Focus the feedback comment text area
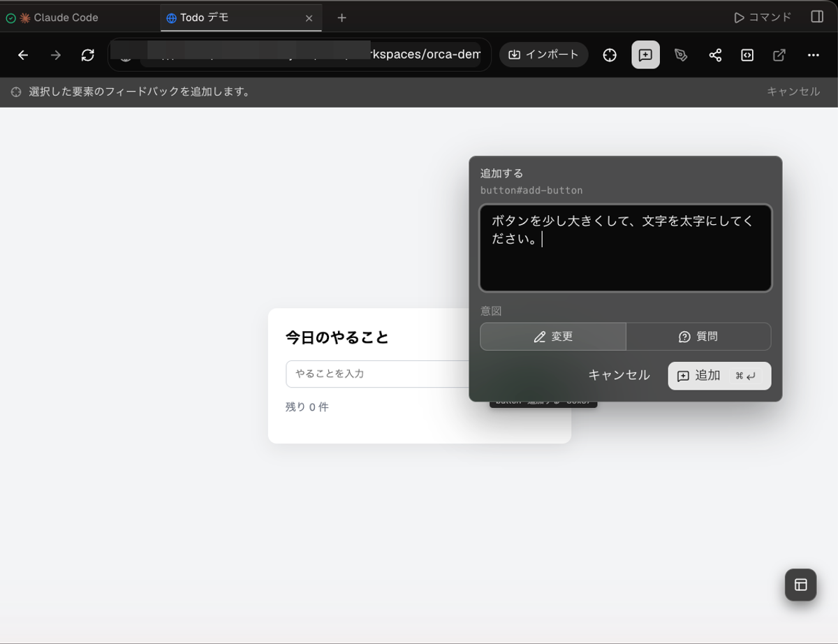 tap(625, 248)
